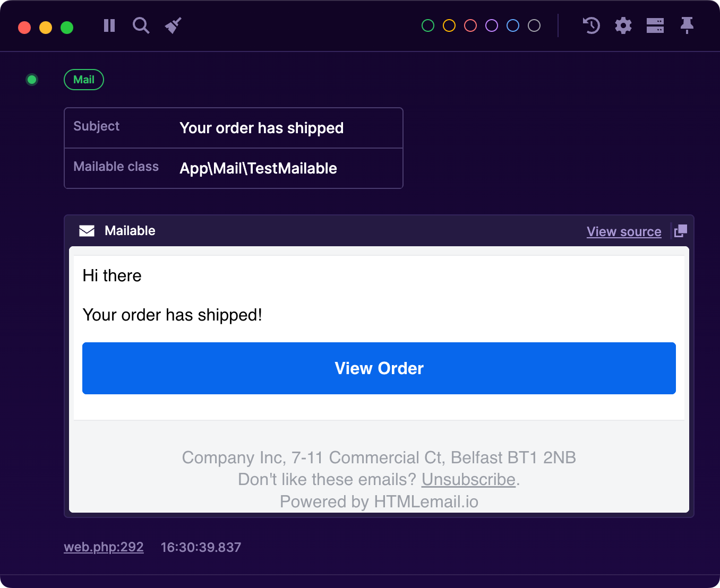
Task: Click the envelope icon next to Mailable
Action: point(87,230)
